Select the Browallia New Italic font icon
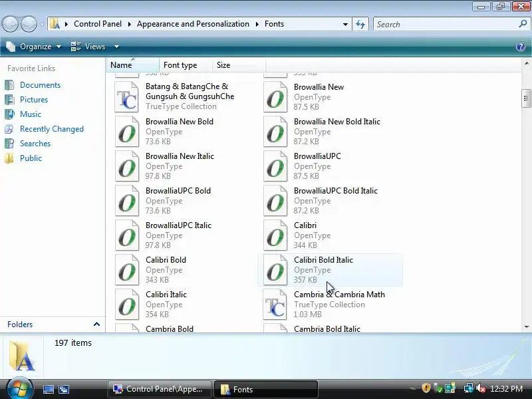 coord(127,166)
